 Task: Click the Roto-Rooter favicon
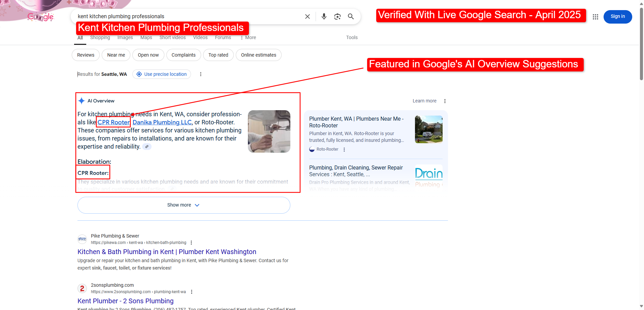tap(312, 149)
